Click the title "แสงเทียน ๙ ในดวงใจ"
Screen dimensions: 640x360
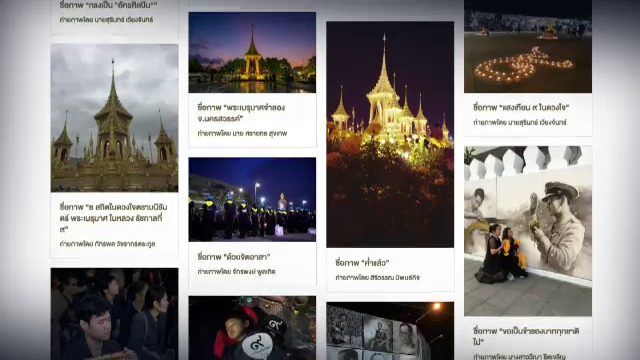[521, 108]
